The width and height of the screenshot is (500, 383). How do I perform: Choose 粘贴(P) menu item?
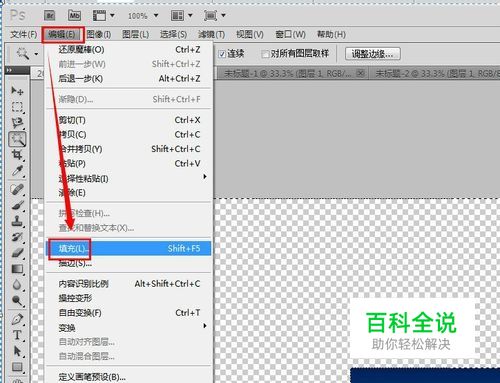point(129,164)
